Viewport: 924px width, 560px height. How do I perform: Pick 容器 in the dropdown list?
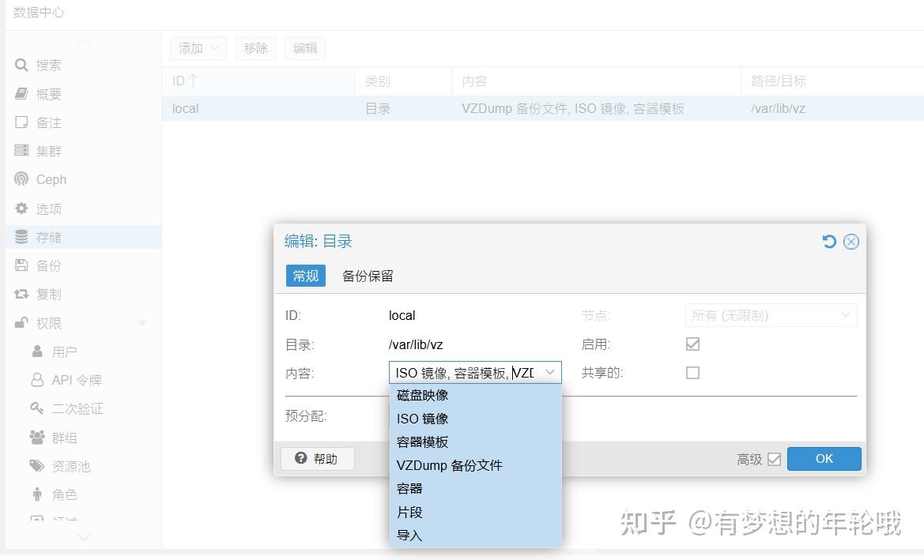(409, 488)
